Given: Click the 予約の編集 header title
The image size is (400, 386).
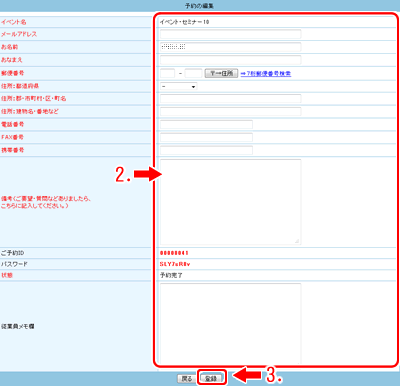Looking at the screenshot, I should [199, 6].
